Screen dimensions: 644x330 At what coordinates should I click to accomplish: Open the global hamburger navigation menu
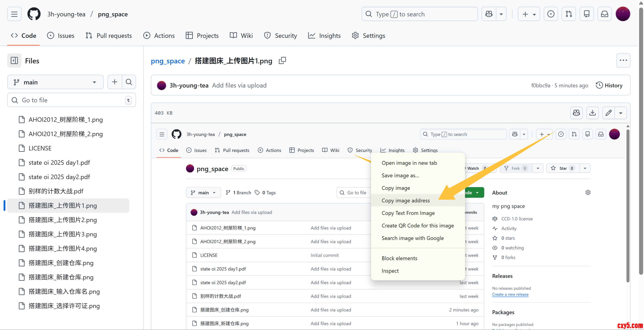tap(14, 14)
